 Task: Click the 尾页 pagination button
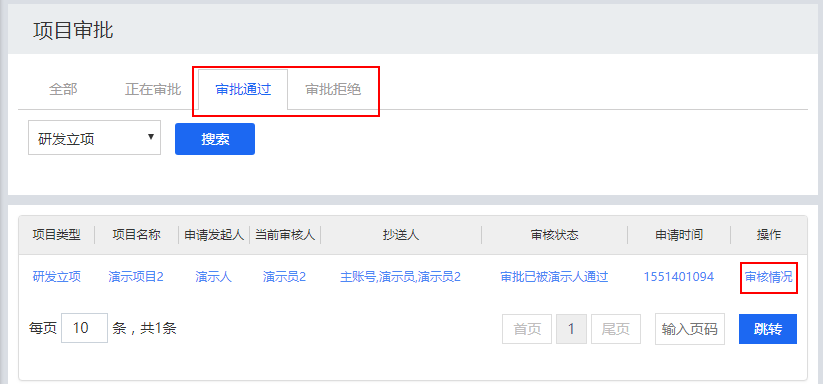point(616,329)
